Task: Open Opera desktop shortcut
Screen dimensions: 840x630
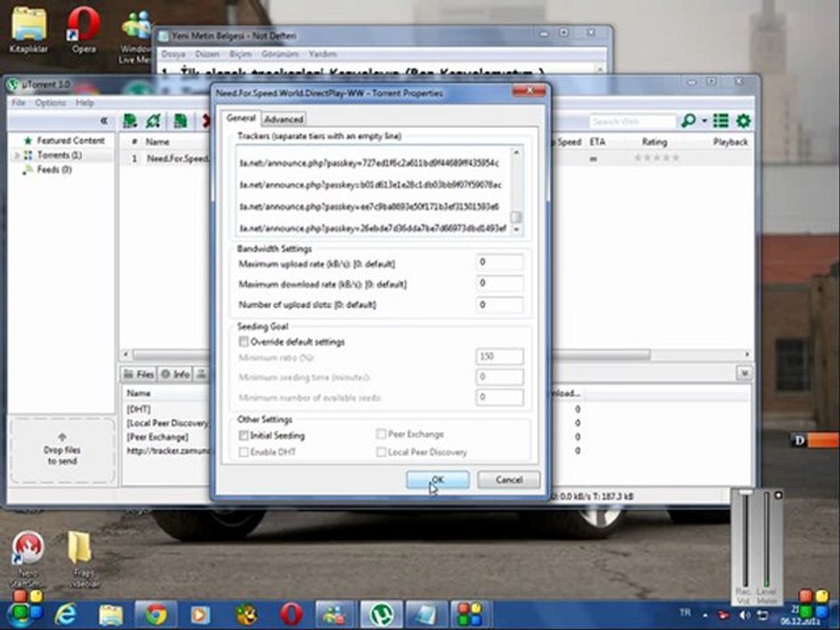Action: tap(84, 30)
